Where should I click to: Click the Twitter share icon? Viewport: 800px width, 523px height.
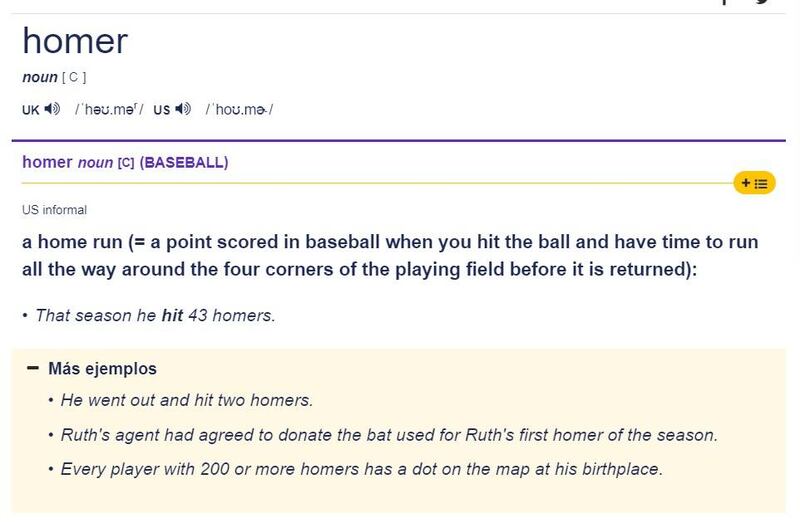(x=762, y=3)
